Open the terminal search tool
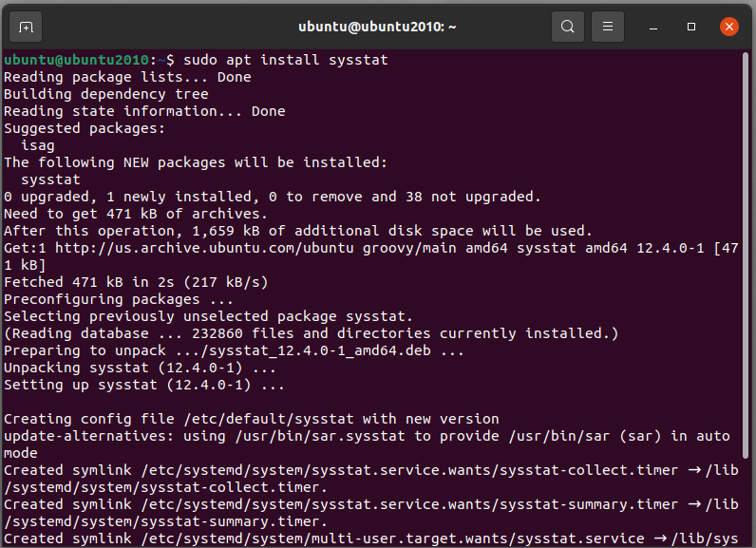 click(x=568, y=27)
